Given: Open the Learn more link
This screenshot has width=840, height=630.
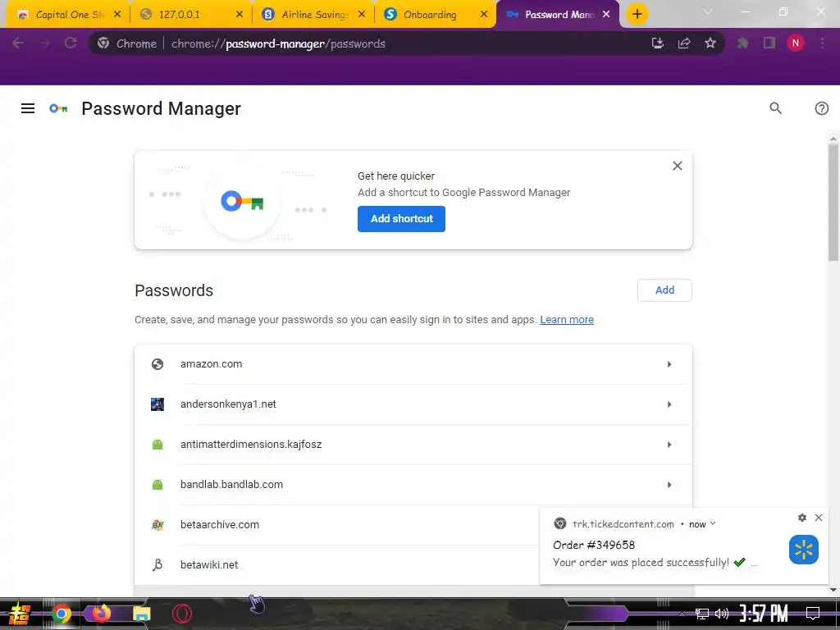Looking at the screenshot, I should click(x=566, y=320).
